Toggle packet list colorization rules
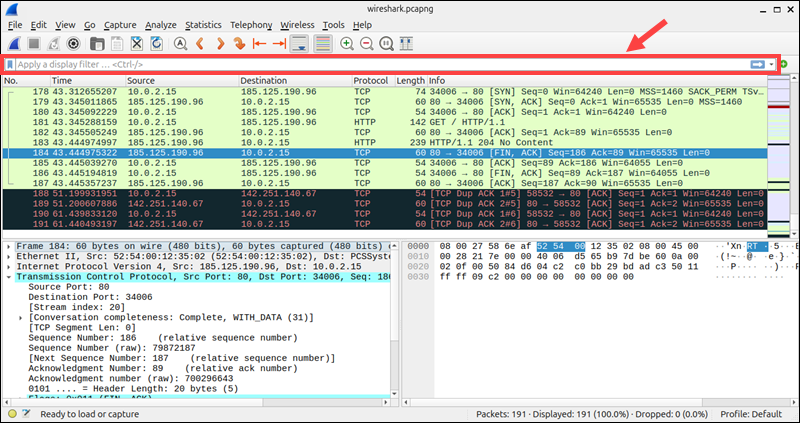 coord(323,44)
